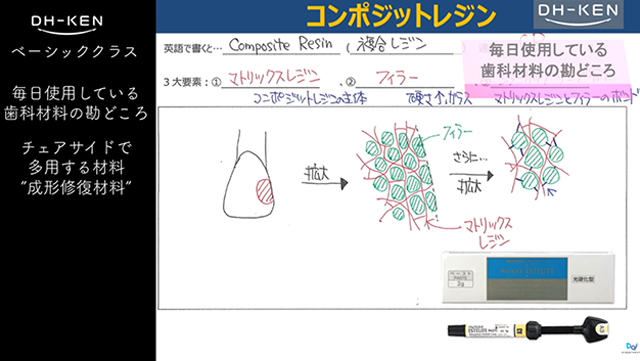
Task: Click the pink 毎日使用している歯科材料の勘どころ overlay
Action: pyautogui.click(x=547, y=61)
